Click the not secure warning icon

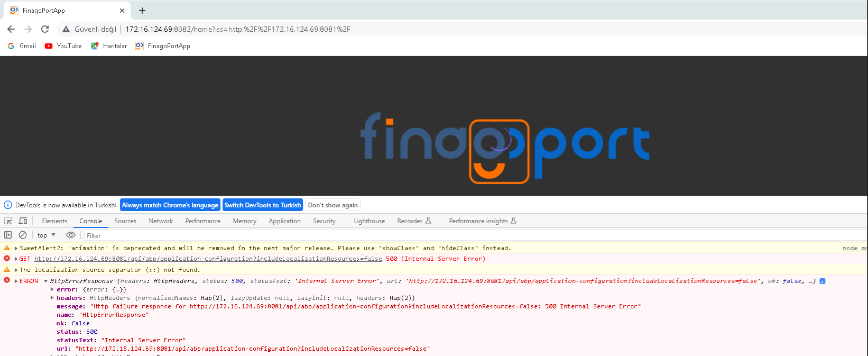(66, 29)
